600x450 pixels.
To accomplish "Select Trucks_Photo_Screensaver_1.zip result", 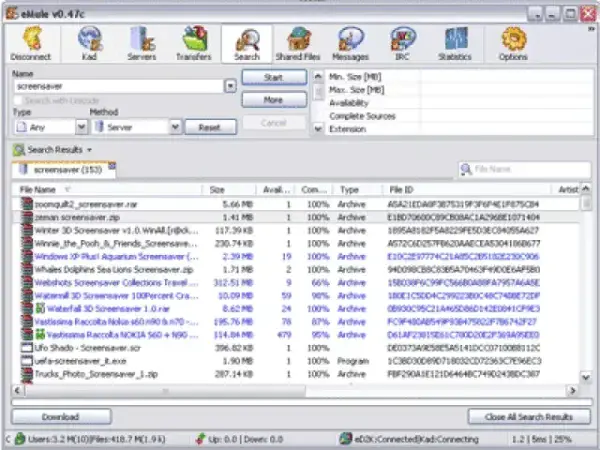I will click(295, 374).
